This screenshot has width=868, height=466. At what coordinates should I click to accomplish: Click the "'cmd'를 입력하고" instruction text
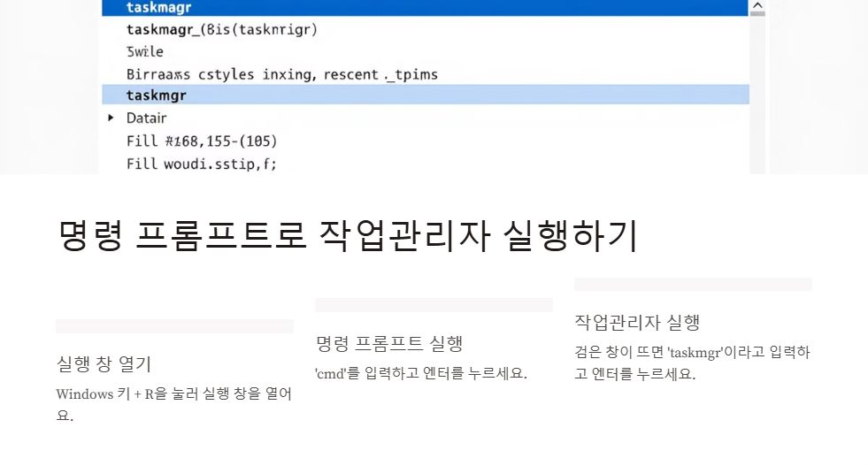pyautogui.click(x=421, y=373)
